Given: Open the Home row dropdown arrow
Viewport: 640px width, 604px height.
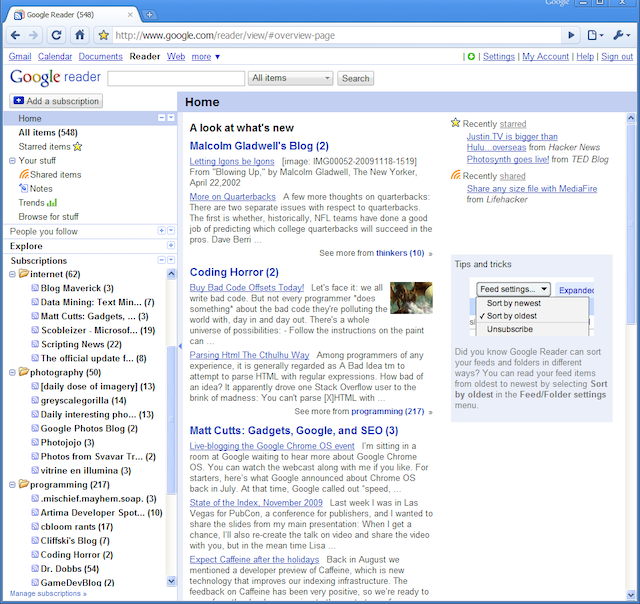Looking at the screenshot, I should pos(171,118).
